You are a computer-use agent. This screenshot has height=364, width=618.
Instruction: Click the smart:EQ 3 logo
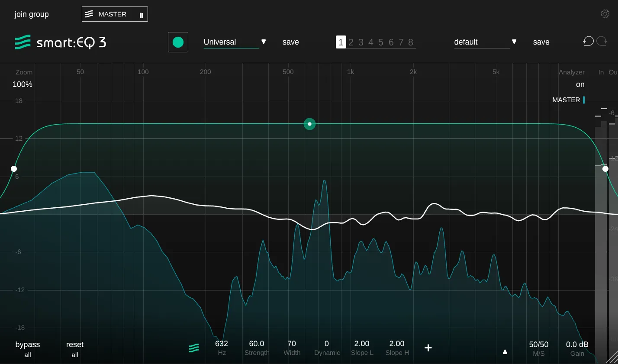pyautogui.click(x=61, y=42)
